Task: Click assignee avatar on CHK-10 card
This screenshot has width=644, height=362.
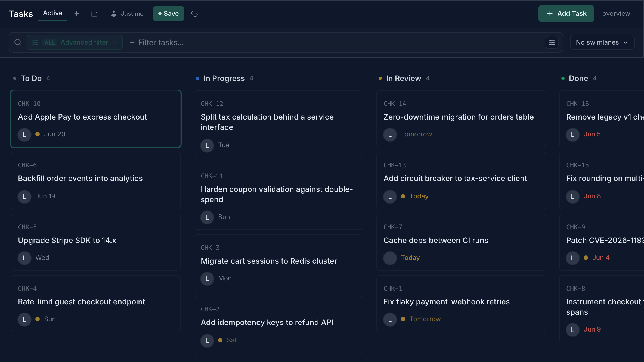Action: click(24, 135)
